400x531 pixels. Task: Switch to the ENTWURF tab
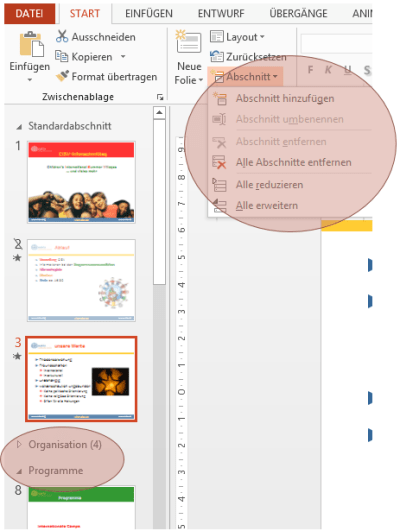coord(221,14)
